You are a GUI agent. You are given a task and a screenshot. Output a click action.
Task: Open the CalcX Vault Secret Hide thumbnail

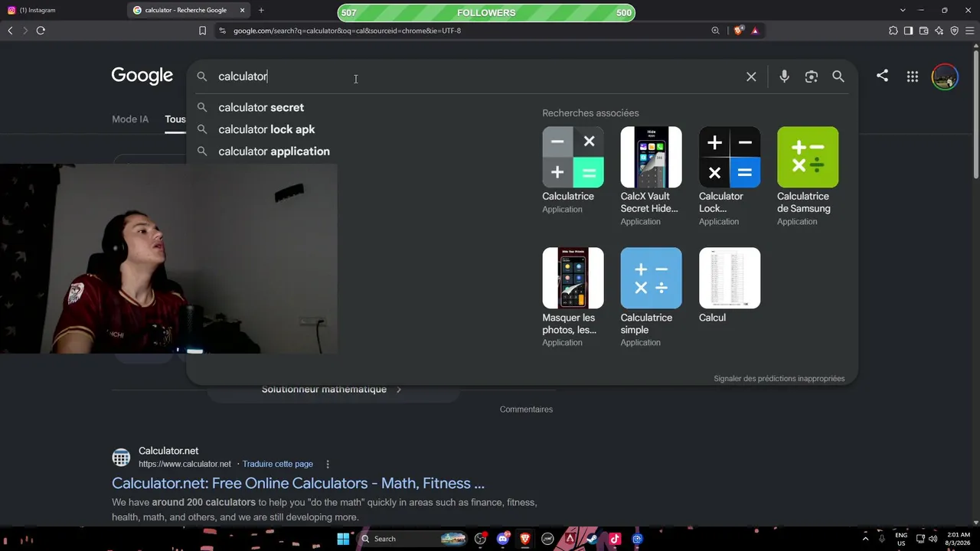(x=651, y=157)
